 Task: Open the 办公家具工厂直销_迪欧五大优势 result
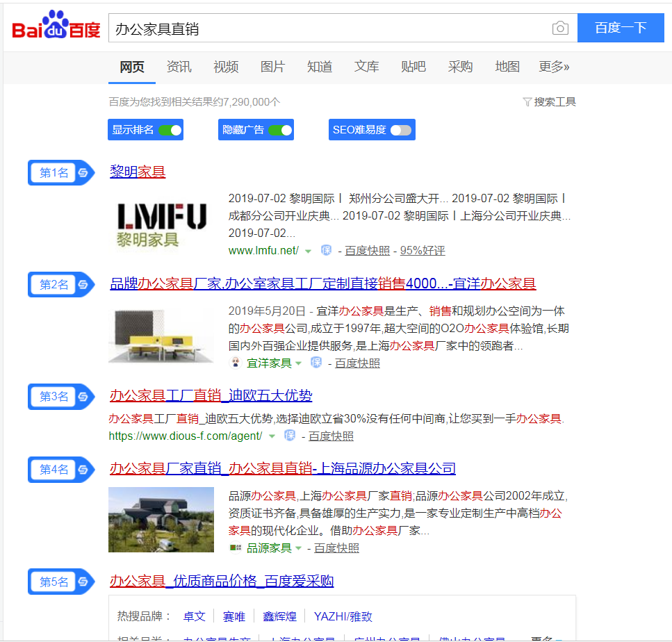click(x=211, y=395)
